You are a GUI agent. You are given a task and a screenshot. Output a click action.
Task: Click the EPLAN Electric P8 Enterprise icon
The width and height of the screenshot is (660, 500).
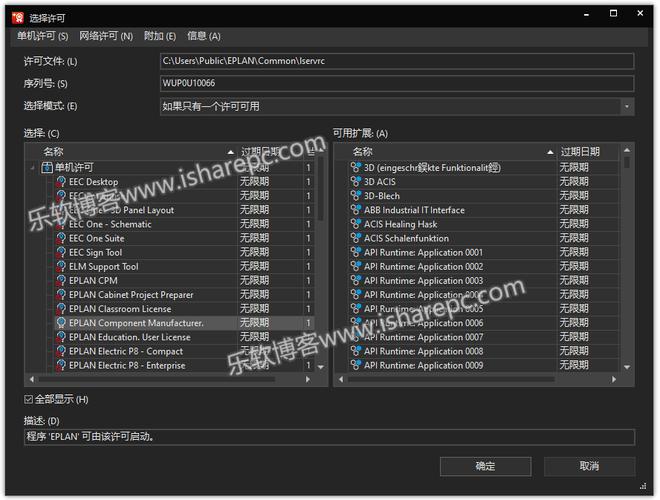coord(61,365)
